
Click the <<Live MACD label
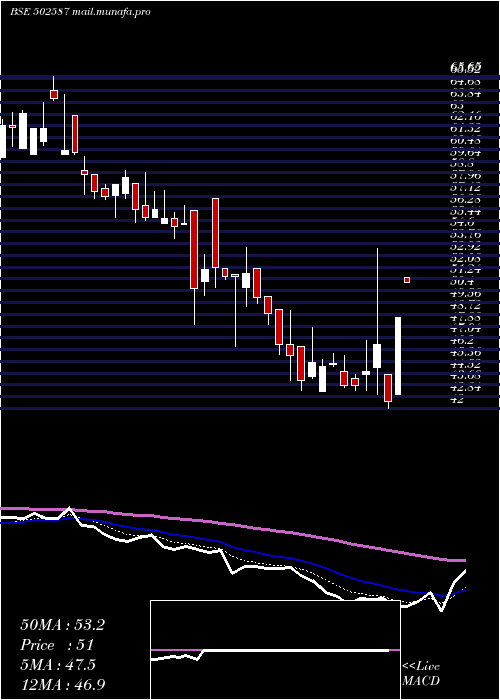coord(421,674)
